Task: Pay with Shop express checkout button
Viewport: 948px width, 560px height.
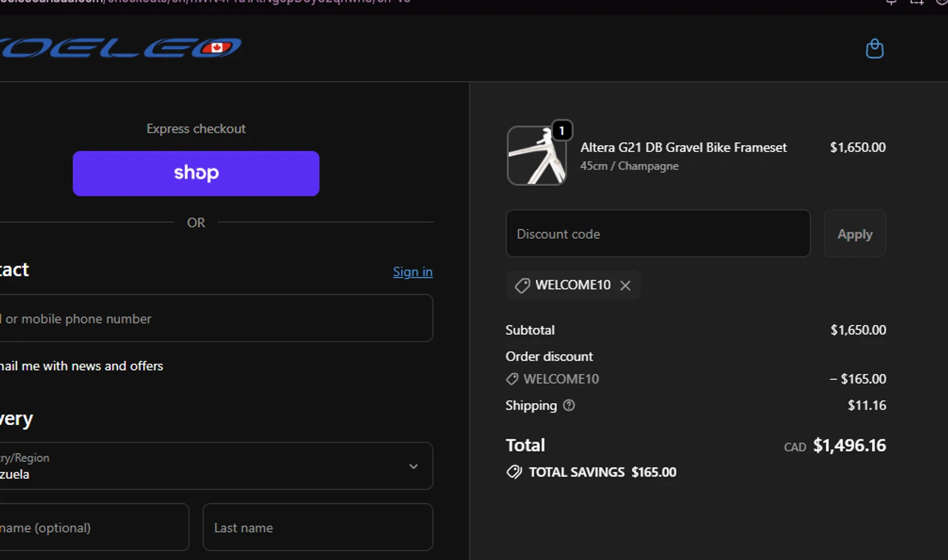Action: 196,173
